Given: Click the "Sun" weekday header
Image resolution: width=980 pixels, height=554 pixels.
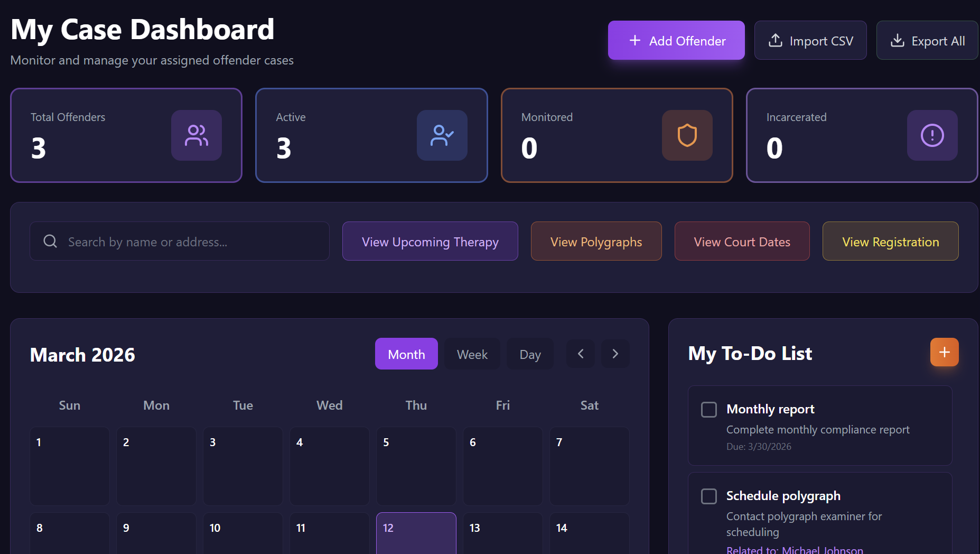Looking at the screenshot, I should (70, 405).
